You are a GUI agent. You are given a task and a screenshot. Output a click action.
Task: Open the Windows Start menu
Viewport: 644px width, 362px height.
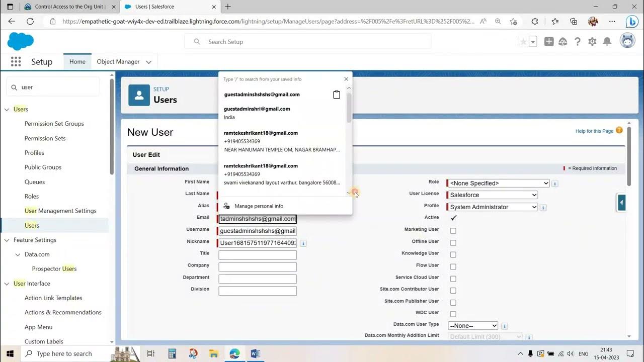(x=10, y=353)
